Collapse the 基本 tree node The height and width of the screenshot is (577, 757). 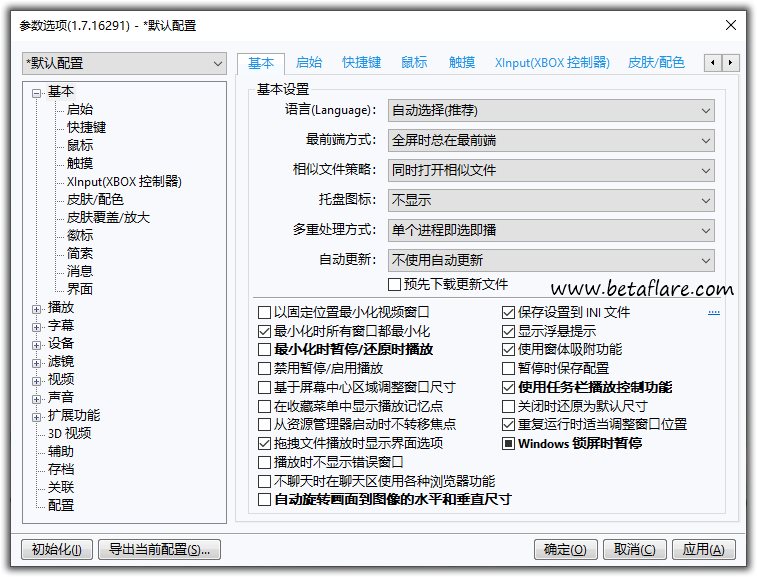point(37,92)
